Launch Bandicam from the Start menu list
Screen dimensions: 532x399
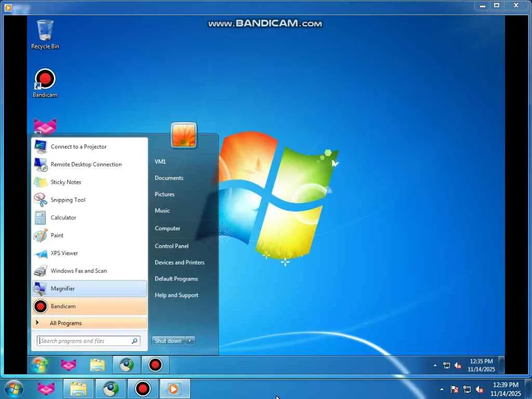click(x=89, y=307)
